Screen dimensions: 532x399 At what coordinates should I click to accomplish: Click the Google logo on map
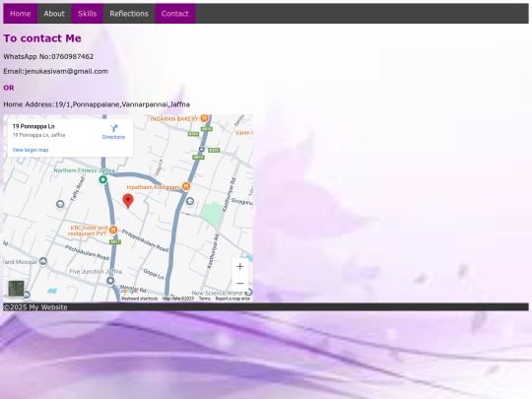128,291
